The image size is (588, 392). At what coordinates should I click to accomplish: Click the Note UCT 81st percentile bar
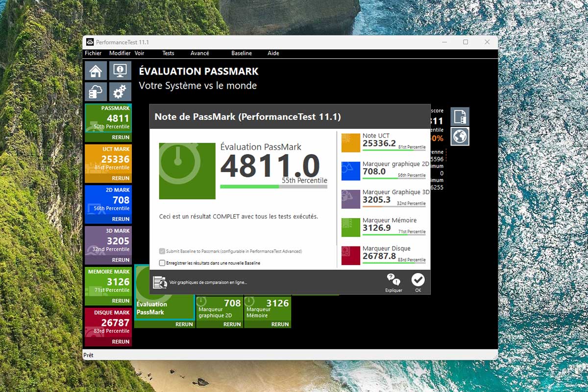pos(394,150)
